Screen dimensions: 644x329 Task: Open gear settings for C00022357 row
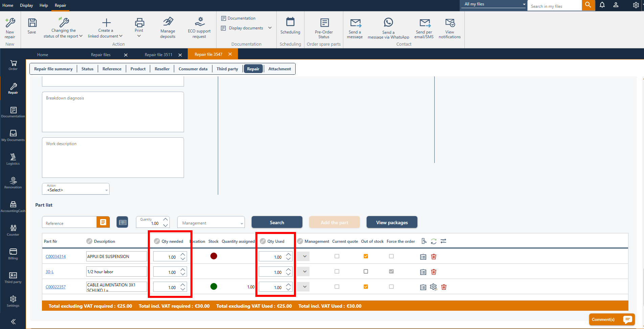[x=433, y=287]
